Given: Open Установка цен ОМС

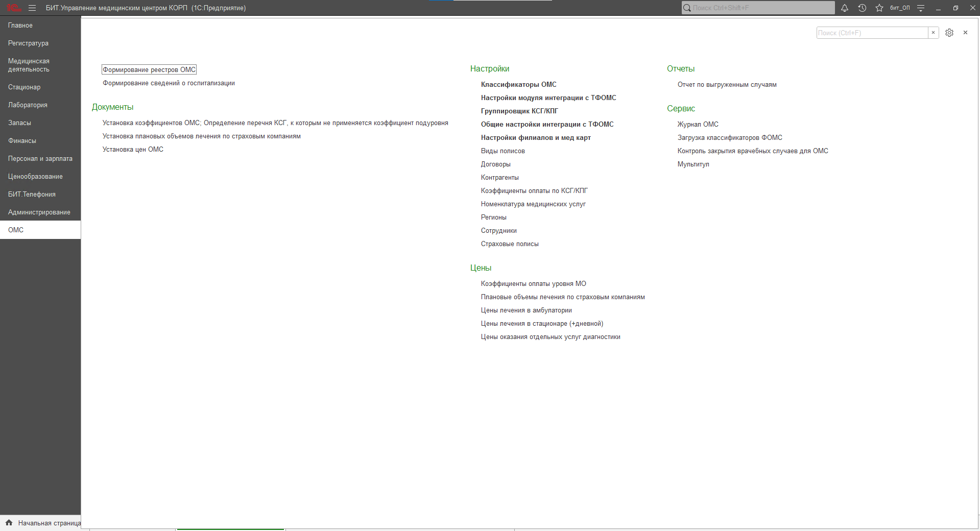Looking at the screenshot, I should click(133, 149).
